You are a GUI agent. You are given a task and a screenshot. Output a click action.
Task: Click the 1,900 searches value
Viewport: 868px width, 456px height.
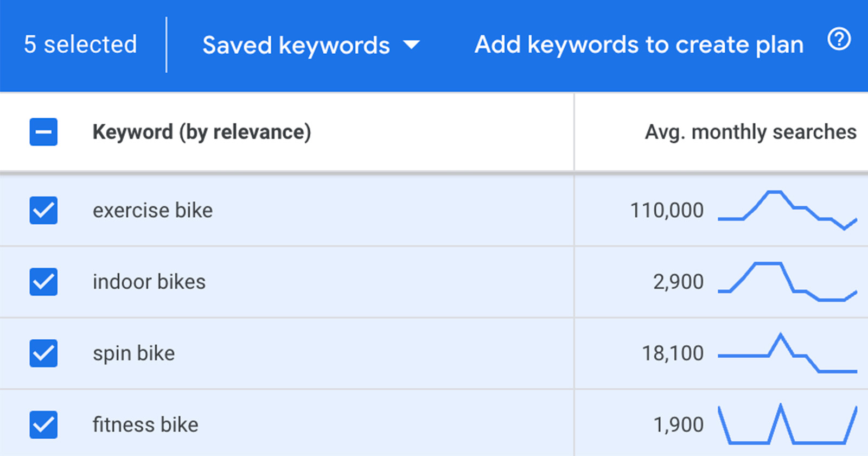pyautogui.click(x=678, y=425)
